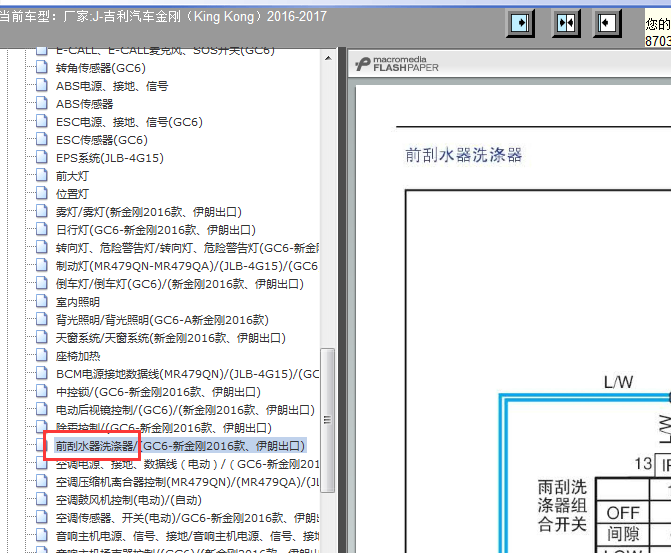Click document icon beside 空调鼓风机控制
The image size is (671, 553).
point(42,499)
